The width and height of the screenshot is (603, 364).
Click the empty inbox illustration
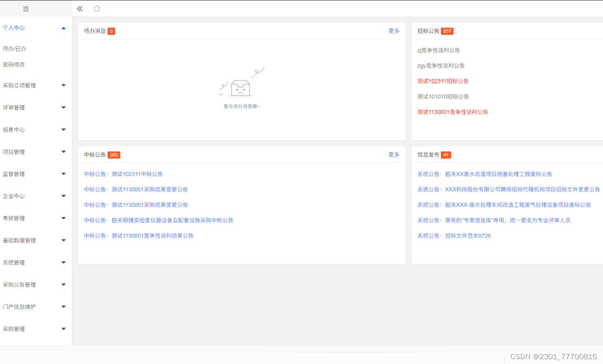tap(241, 83)
